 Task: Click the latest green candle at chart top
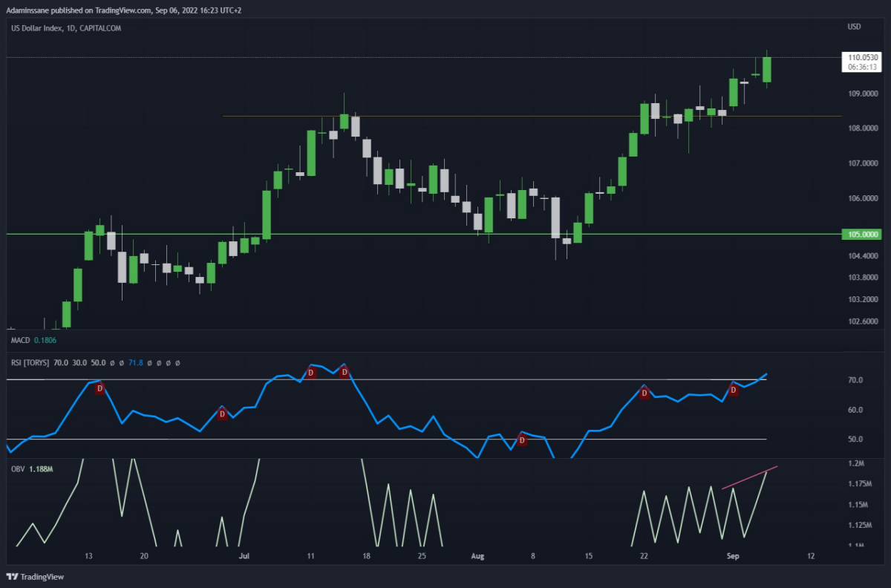(x=767, y=69)
